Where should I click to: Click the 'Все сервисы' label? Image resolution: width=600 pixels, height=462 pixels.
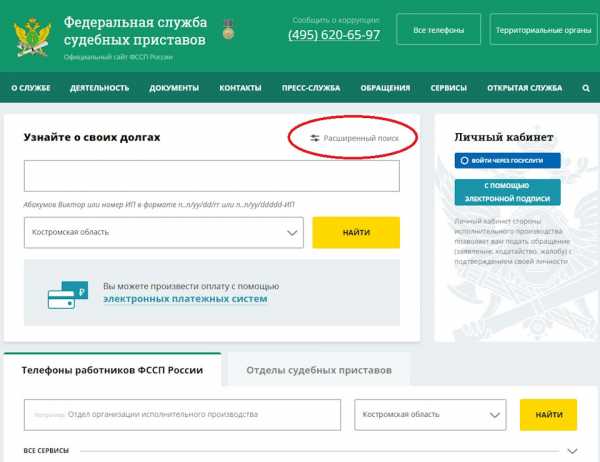[46, 451]
